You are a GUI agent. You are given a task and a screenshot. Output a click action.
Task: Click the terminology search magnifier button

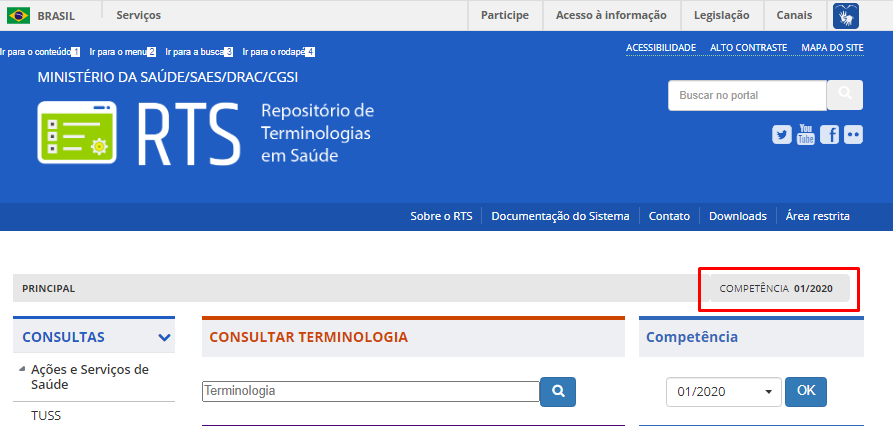558,392
